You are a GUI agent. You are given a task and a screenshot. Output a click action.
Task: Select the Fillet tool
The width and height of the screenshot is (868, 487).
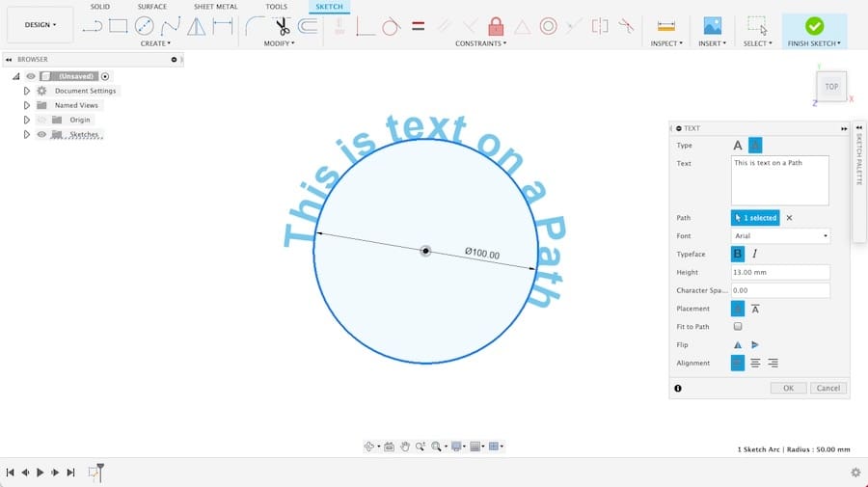[x=255, y=26]
